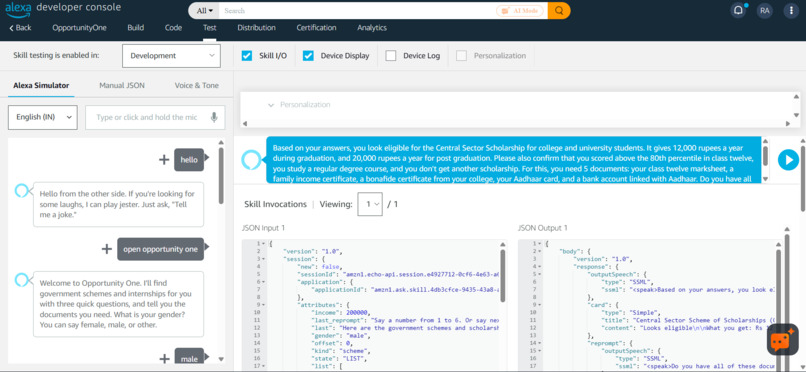Viewport: 806px width, 372px height.
Task: Toggle the Device Display checkbox
Action: pos(308,55)
